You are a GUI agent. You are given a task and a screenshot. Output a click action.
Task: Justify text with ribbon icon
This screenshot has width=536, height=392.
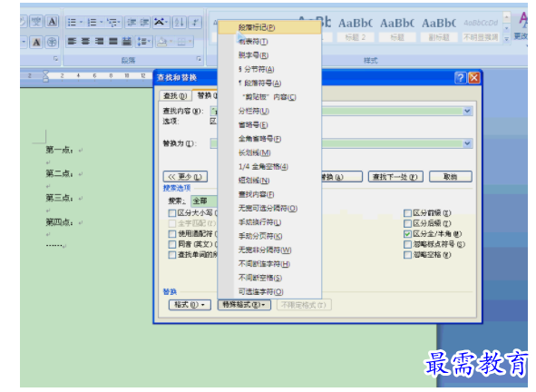click(113, 42)
